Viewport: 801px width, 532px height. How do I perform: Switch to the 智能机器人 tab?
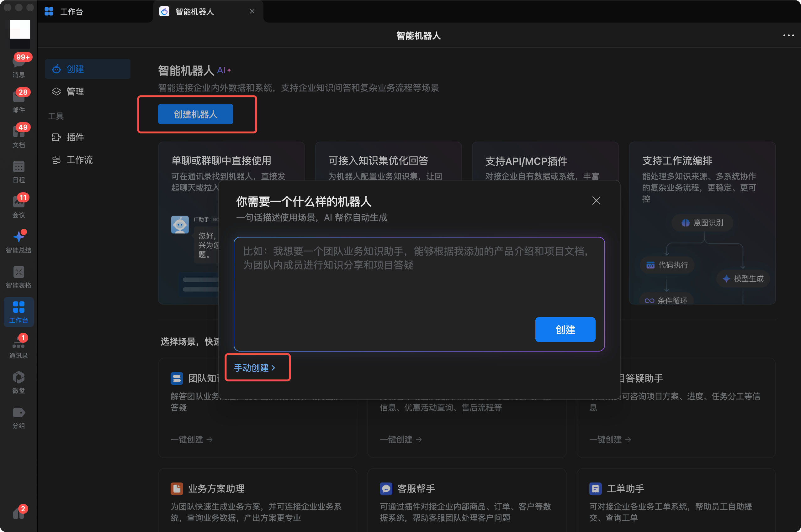(x=194, y=11)
